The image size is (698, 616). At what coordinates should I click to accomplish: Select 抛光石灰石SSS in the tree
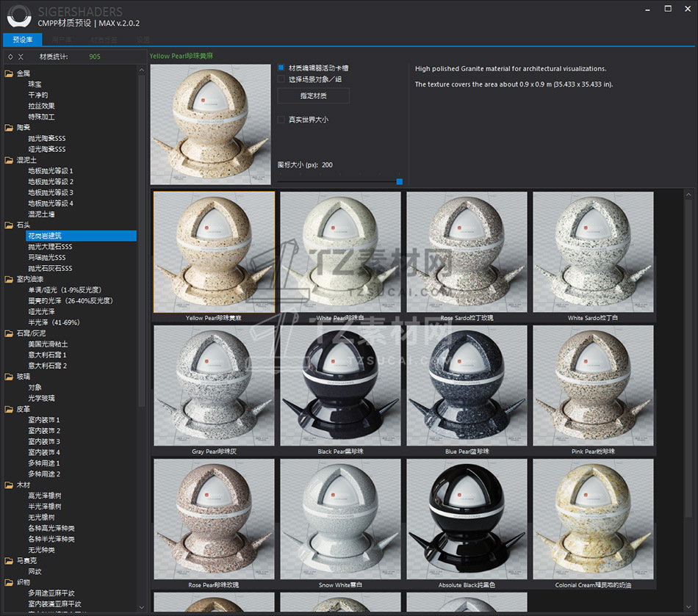click(x=50, y=268)
